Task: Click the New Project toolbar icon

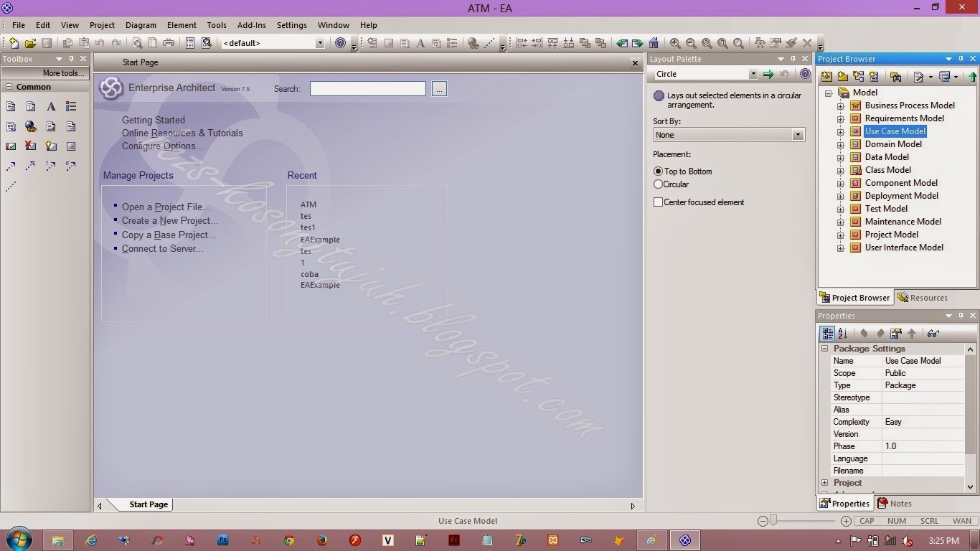Action: (x=14, y=43)
